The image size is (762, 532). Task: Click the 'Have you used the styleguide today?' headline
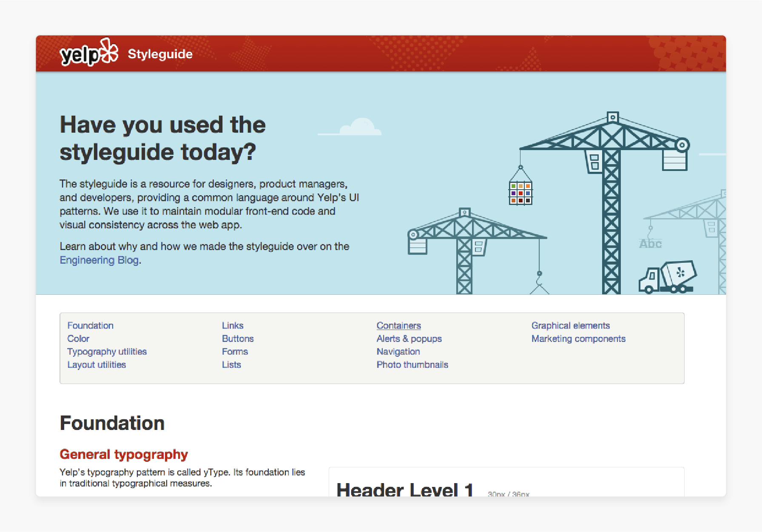pyautogui.click(x=163, y=138)
